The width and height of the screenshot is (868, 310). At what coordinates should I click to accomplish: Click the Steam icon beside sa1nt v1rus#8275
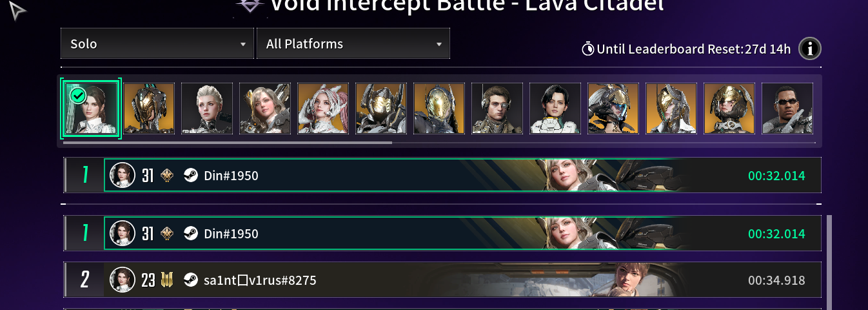point(190,280)
